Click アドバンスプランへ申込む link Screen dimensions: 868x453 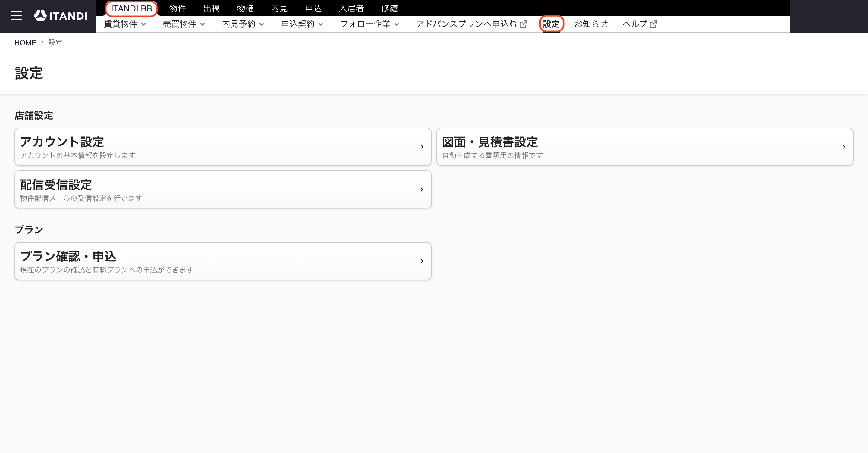click(471, 24)
